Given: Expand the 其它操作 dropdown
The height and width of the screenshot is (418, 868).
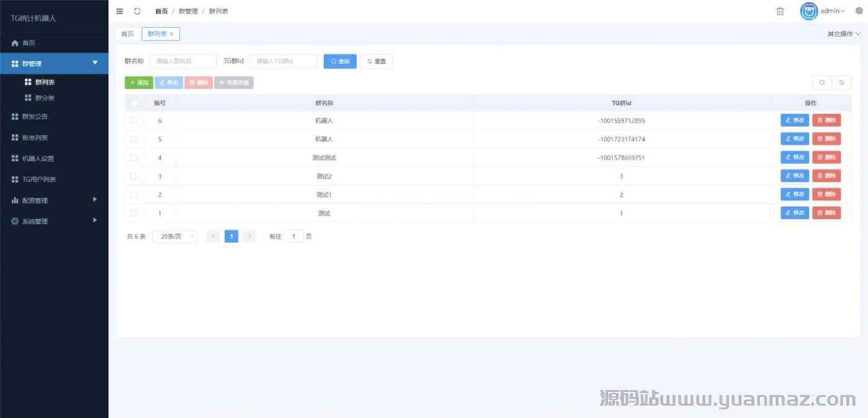Looking at the screenshot, I should click(843, 34).
